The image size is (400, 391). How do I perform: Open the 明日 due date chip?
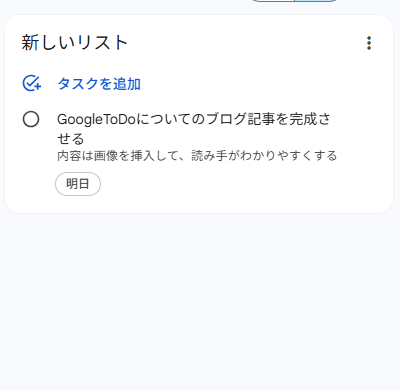[x=78, y=184]
